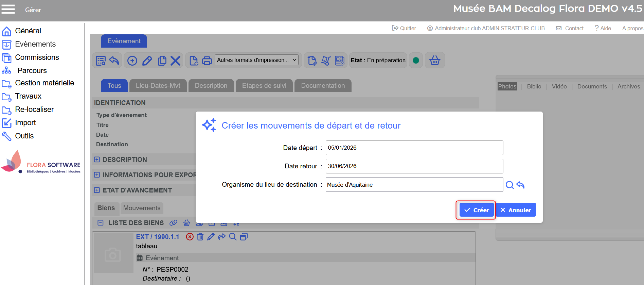Click the printer icon in the toolbar

coord(207,61)
